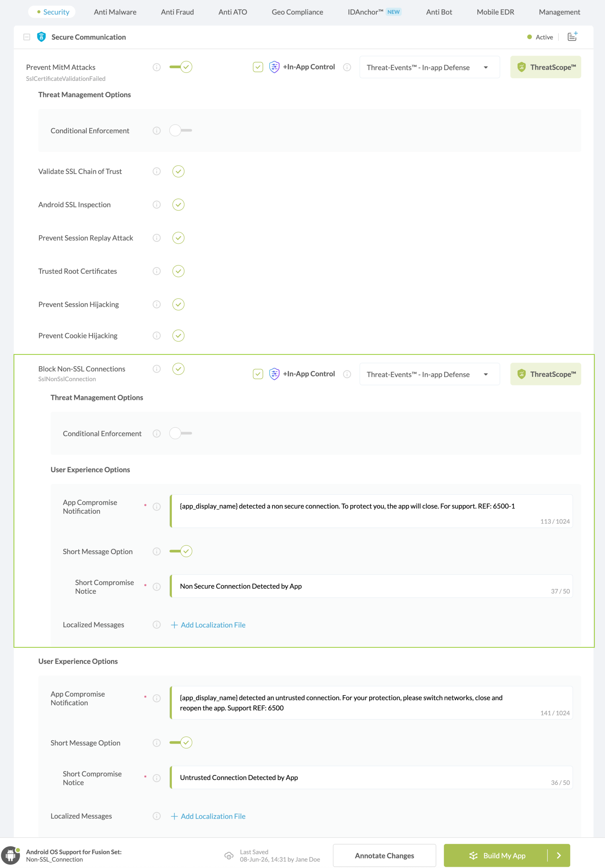The height and width of the screenshot is (868, 605).
Task: Click ThreatScope button in Block Non-SSL row
Action: 545,374
